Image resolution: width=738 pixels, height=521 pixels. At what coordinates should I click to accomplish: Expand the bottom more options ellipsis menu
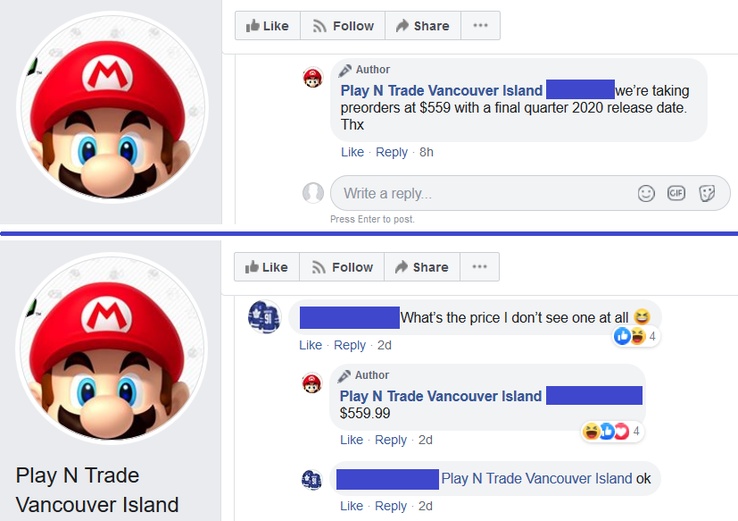[x=480, y=267]
